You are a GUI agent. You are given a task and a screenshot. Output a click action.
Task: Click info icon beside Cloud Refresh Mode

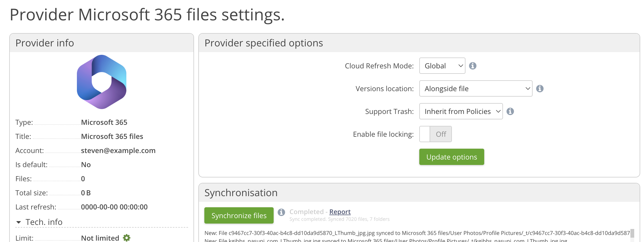(473, 66)
